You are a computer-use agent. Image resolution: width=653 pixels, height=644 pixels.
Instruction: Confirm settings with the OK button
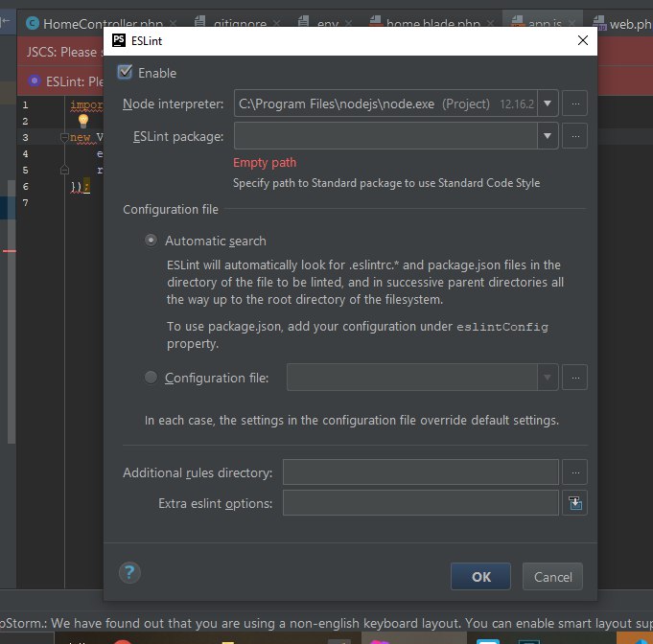coord(480,577)
